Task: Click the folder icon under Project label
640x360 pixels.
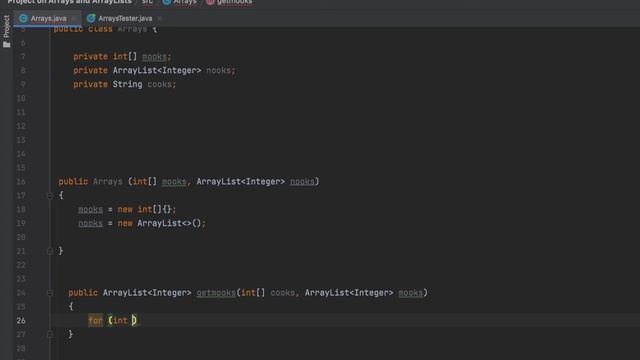Action: [x=7, y=44]
